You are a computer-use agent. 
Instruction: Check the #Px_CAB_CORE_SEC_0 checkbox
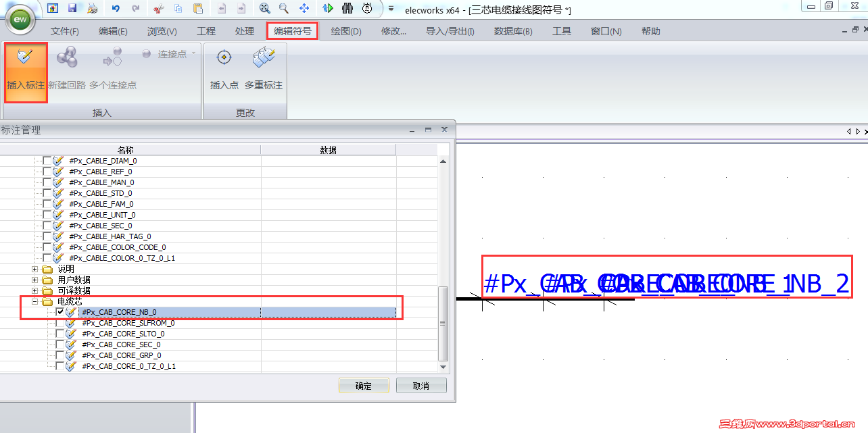[x=59, y=345]
